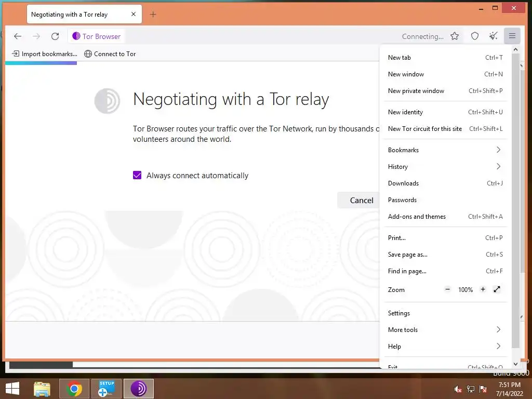The height and width of the screenshot is (399, 532).
Task: Decrease zoom with the minus button
Action: (x=447, y=289)
